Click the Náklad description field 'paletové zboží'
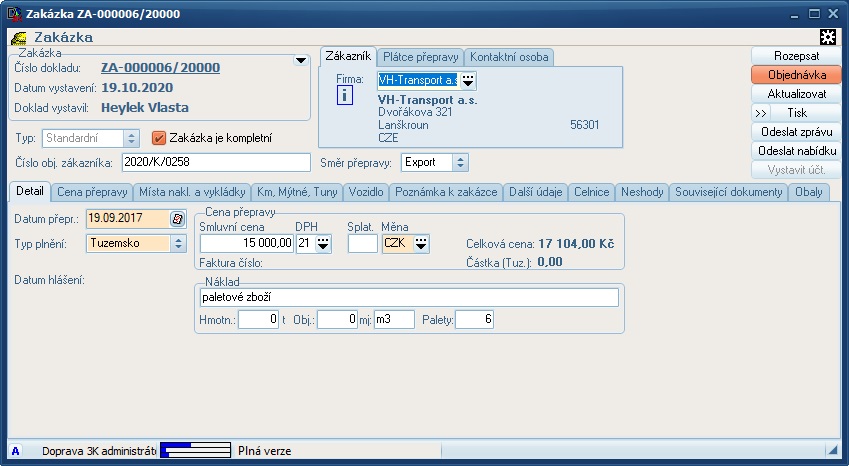849x466 pixels. click(409, 298)
